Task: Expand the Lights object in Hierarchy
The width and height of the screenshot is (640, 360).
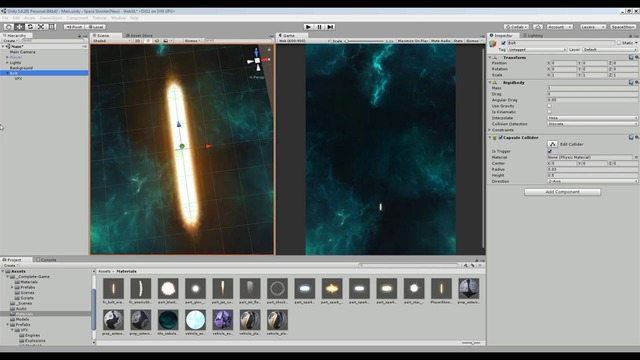Action: (7, 63)
